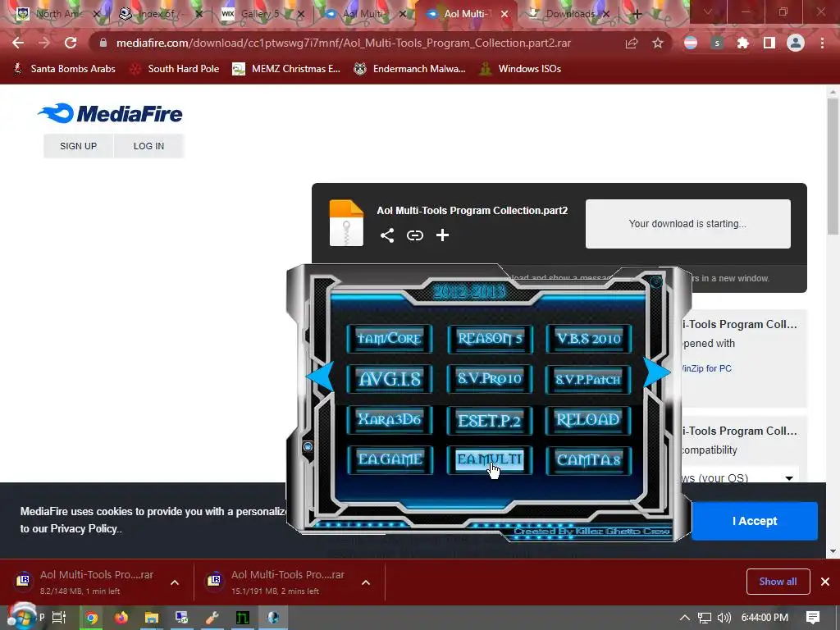Click Show all downloads button
Image resolution: width=840 pixels, height=630 pixels.
tap(778, 582)
